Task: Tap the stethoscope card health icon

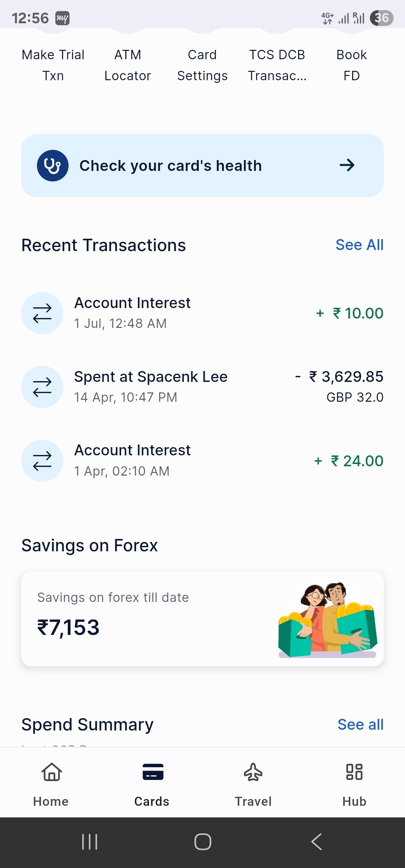Action: pyautogui.click(x=52, y=166)
